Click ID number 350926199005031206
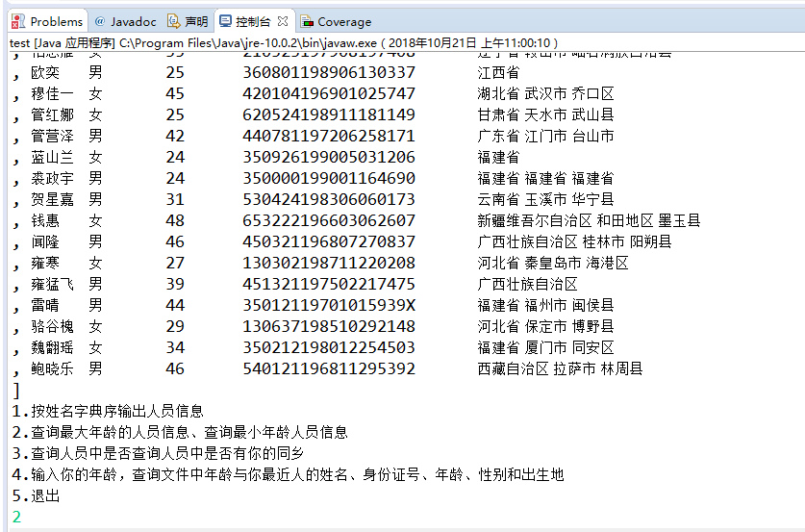The image size is (805, 532). point(329,157)
